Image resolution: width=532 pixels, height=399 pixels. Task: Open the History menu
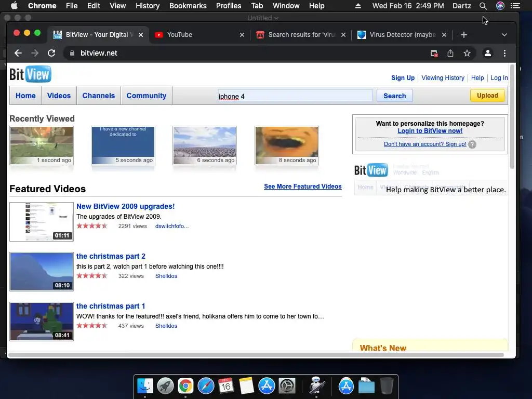(148, 6)
